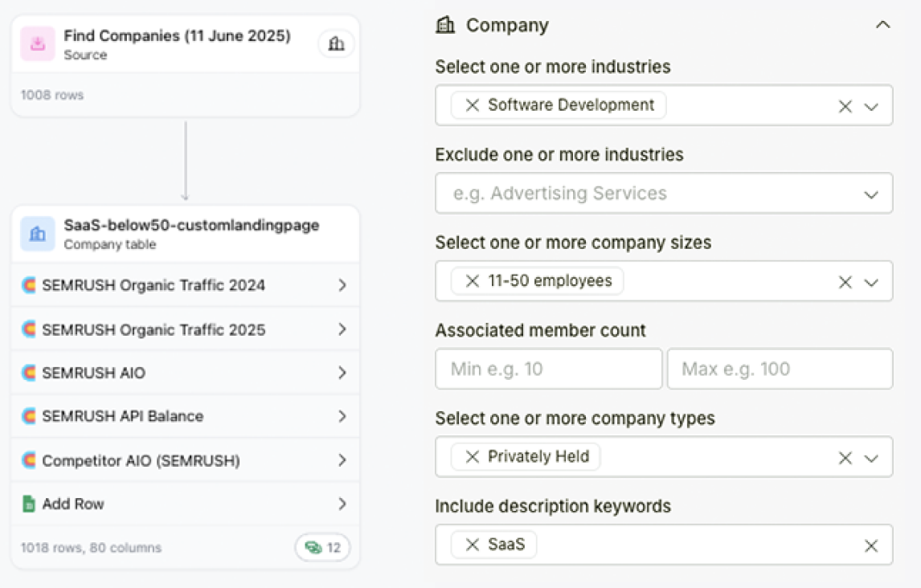
Task: Click the Max member count field
Action: (780, 370)
